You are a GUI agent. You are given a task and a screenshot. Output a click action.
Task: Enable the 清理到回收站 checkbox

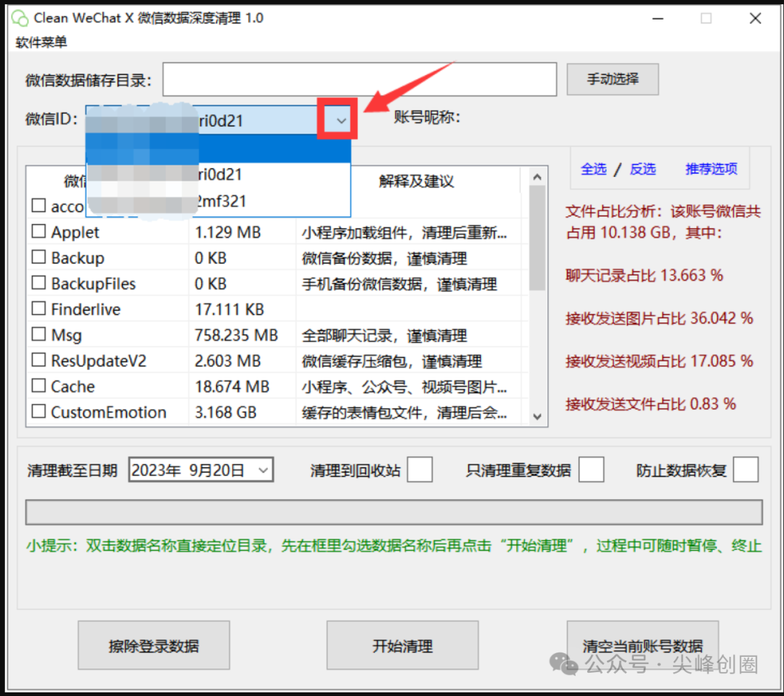420,470
